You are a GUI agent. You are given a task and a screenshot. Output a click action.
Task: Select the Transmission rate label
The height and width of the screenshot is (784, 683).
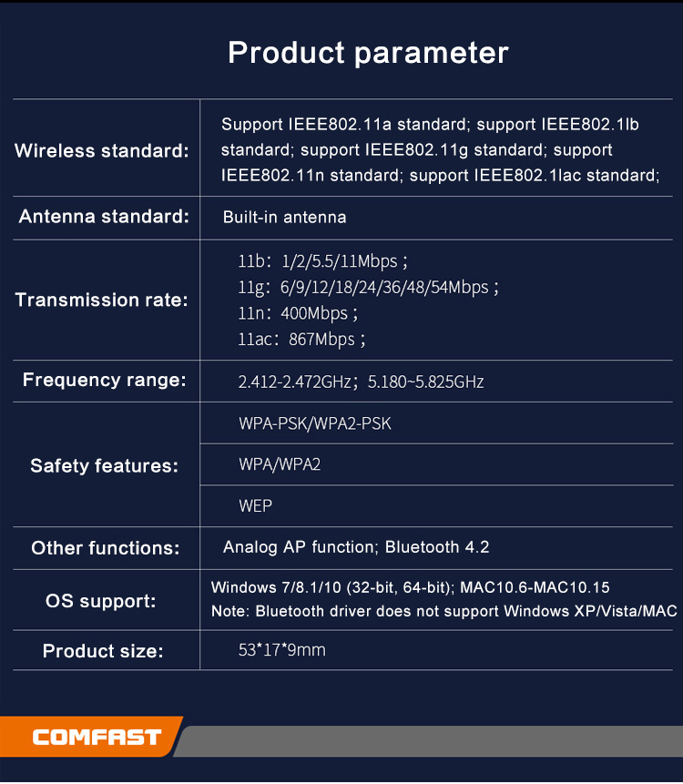(101, 300)
